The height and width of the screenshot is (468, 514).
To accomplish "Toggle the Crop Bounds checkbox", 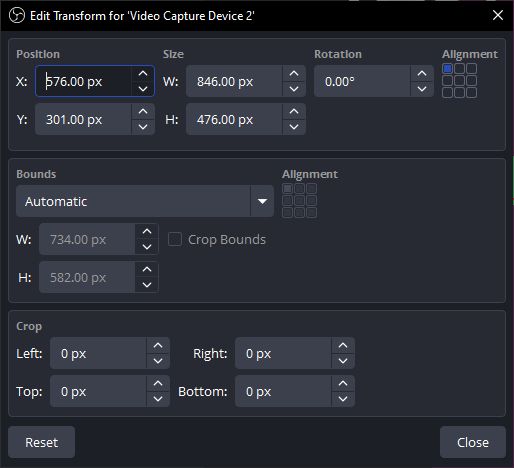I will [175, 239].
